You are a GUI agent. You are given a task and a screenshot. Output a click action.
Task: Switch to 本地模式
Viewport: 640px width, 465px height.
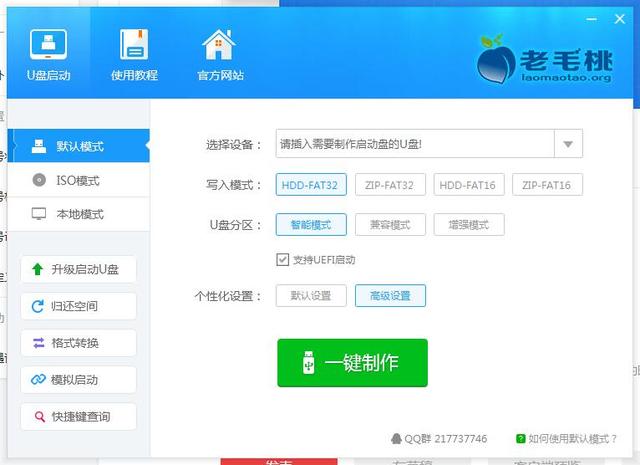coord(78,214)
